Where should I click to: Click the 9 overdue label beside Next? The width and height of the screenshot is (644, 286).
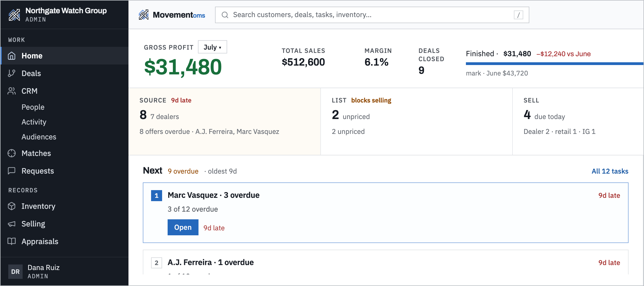(183, 171)
